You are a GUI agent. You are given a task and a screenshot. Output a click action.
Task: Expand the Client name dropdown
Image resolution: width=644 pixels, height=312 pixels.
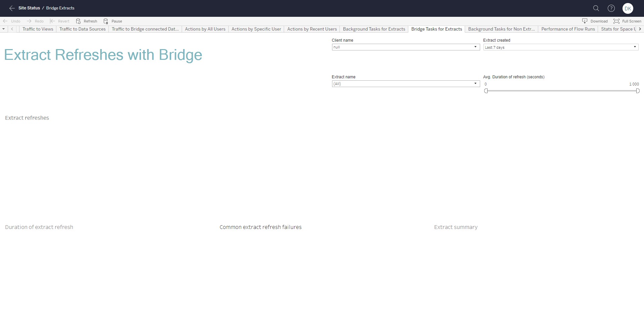(475, 47)
